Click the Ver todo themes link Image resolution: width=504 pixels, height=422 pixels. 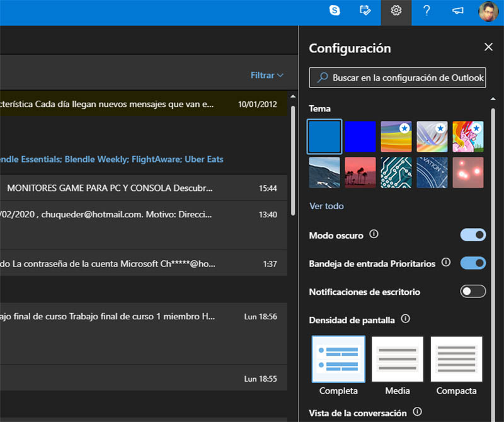click(x=326, y=206)
